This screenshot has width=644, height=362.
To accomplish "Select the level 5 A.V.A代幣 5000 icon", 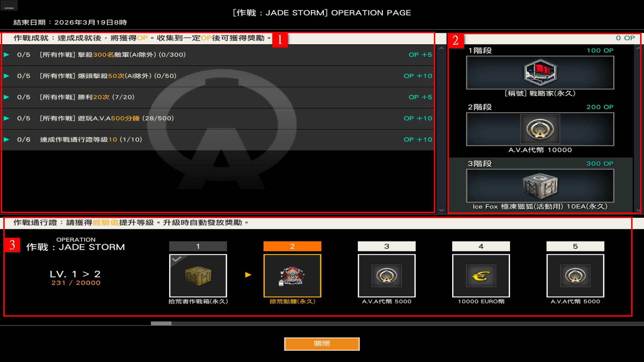I will 575,276.
